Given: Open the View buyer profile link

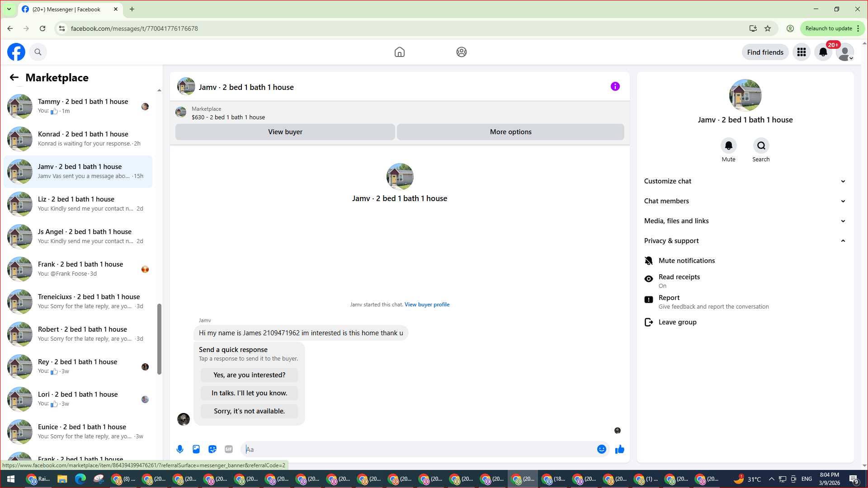Looking at the screenshot, I should (x=427, y=305).
